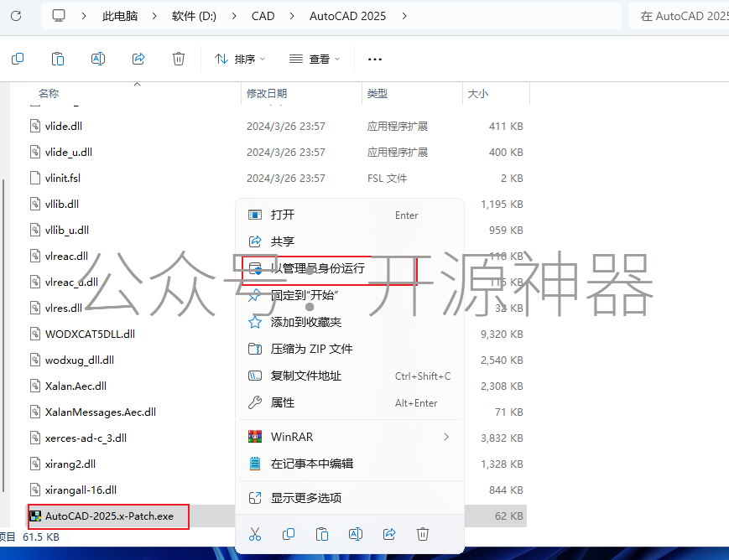This screenshot has width=729, height=560.
Task: Click the search box for AutoCAD 2025
Action: (680, 16)
